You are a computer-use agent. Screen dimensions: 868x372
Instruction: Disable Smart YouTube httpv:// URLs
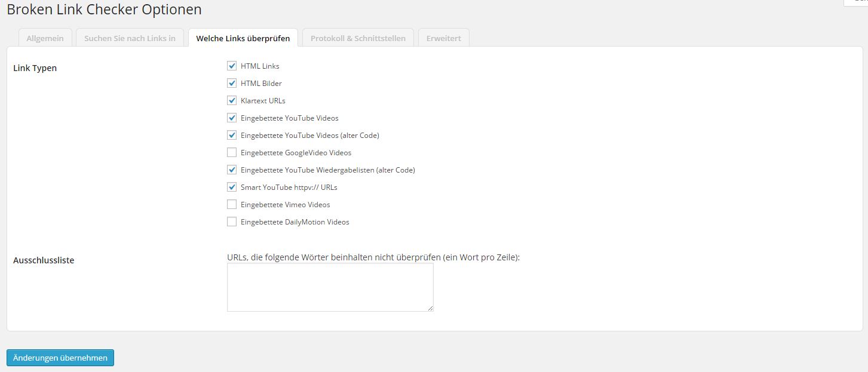point(232,187)
